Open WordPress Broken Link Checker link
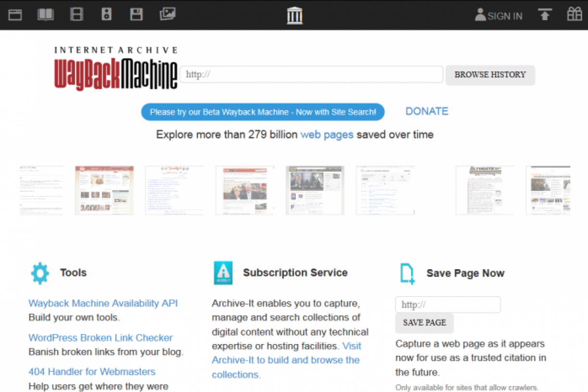 click(100, 338)
